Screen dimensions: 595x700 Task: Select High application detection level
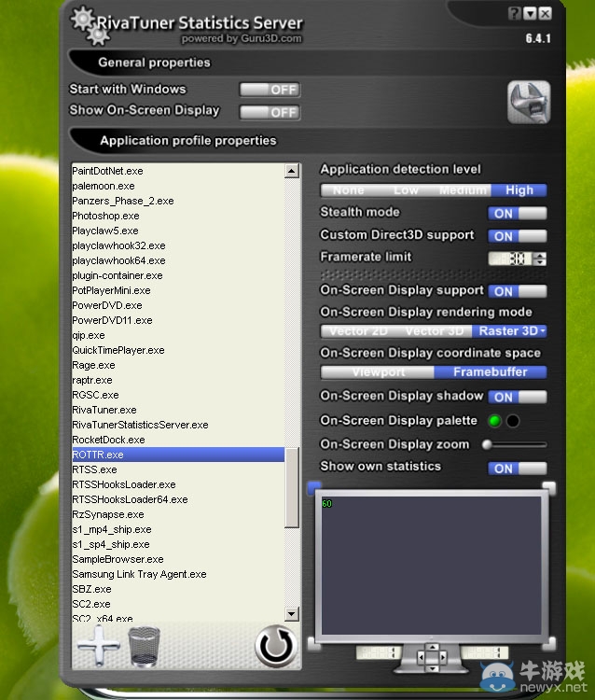(x=519, y=190)
